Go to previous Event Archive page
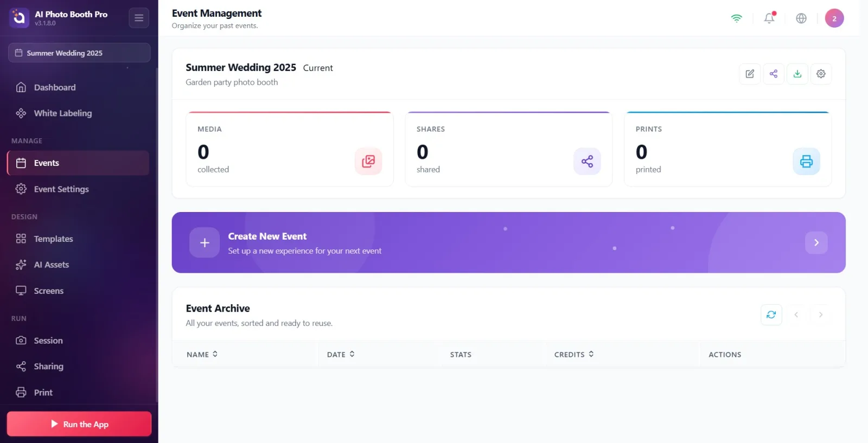Image resolution: width=868 pixels, height=443 pixels. point(796,314)
